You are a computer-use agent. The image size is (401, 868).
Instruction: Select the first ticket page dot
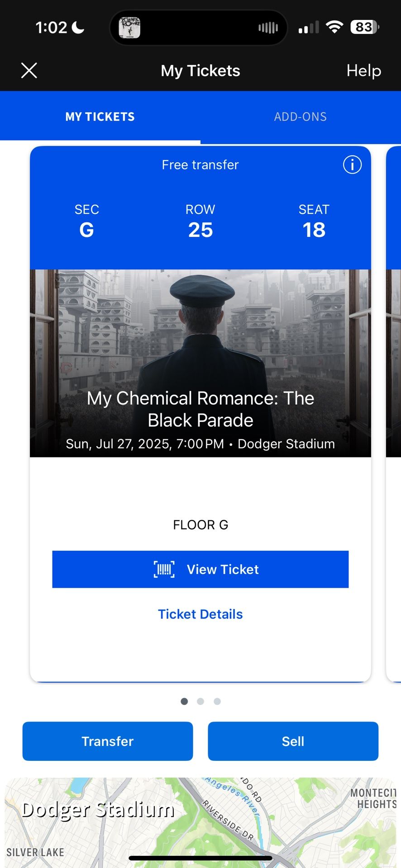[184, 701]
